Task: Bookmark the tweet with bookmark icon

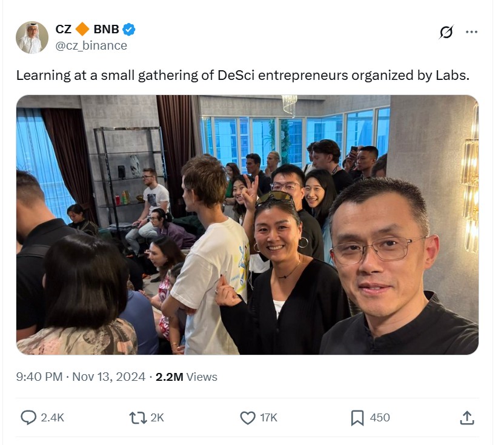Action: [x=357, y=418]
